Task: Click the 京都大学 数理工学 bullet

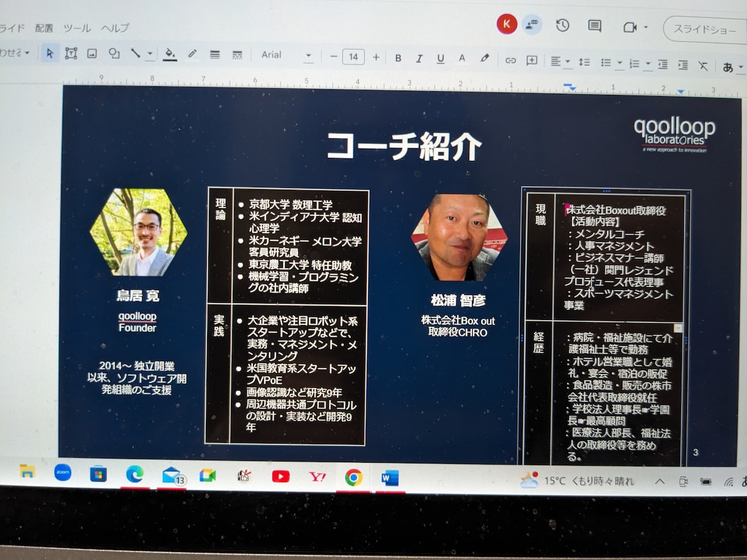Action: (291, 205)
